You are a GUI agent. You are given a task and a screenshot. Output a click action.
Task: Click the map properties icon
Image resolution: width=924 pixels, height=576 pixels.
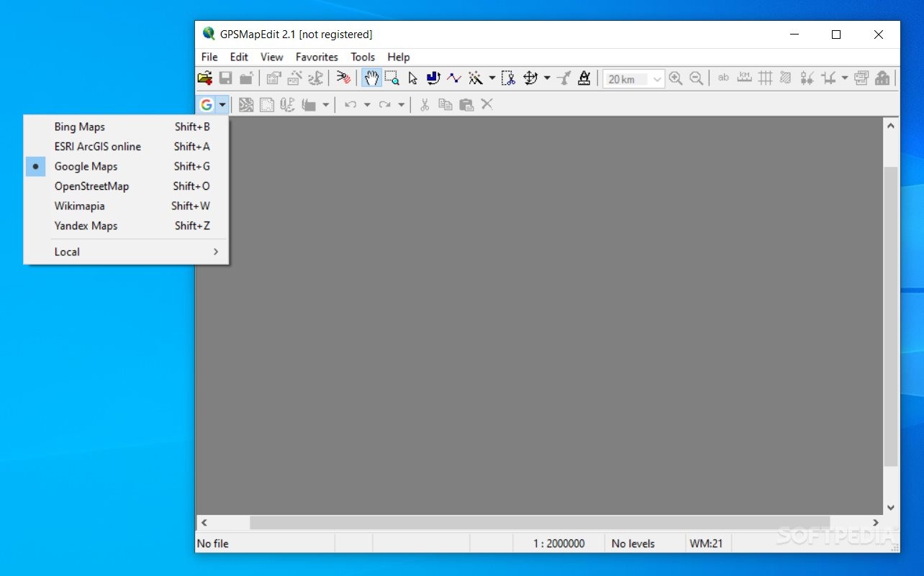(x=273, y=78)
